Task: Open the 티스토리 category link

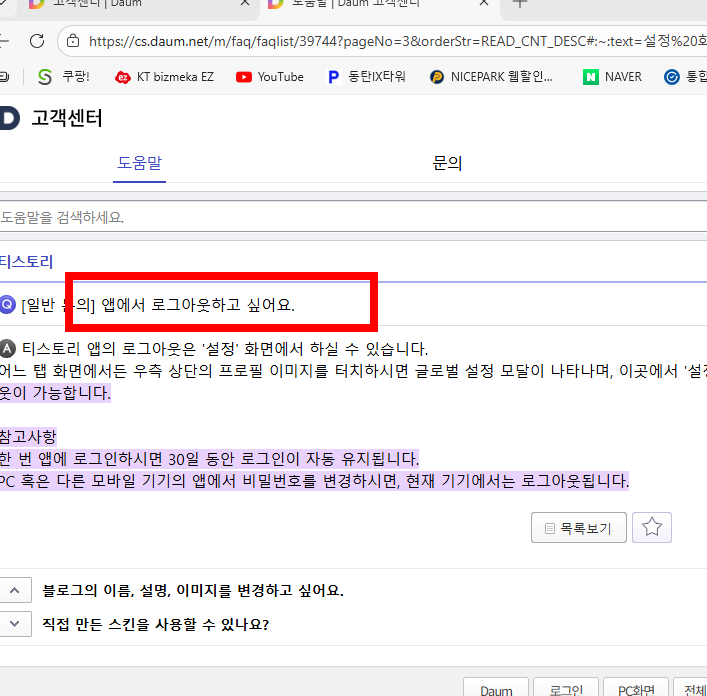Action: coord(27,262)
